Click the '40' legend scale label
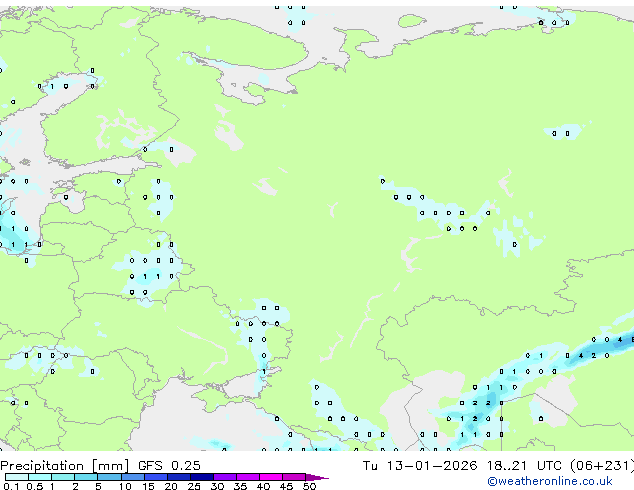This screenshot has width=634, height=490. coord(263,486)
